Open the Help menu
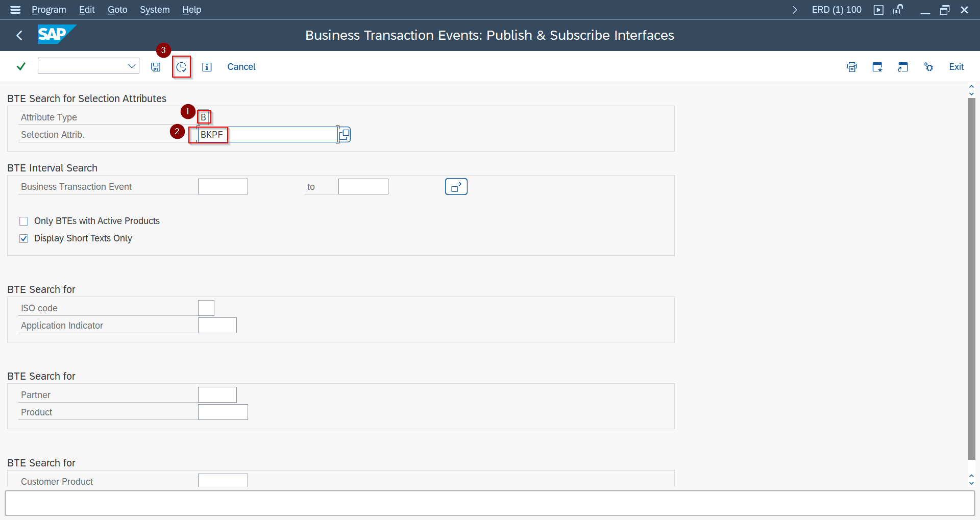Viewport: 980px width, 520px height. coord(192,10)
